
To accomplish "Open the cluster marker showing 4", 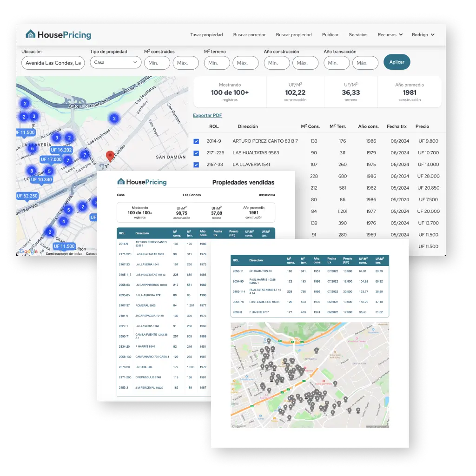I will click(x=64, y=221).
